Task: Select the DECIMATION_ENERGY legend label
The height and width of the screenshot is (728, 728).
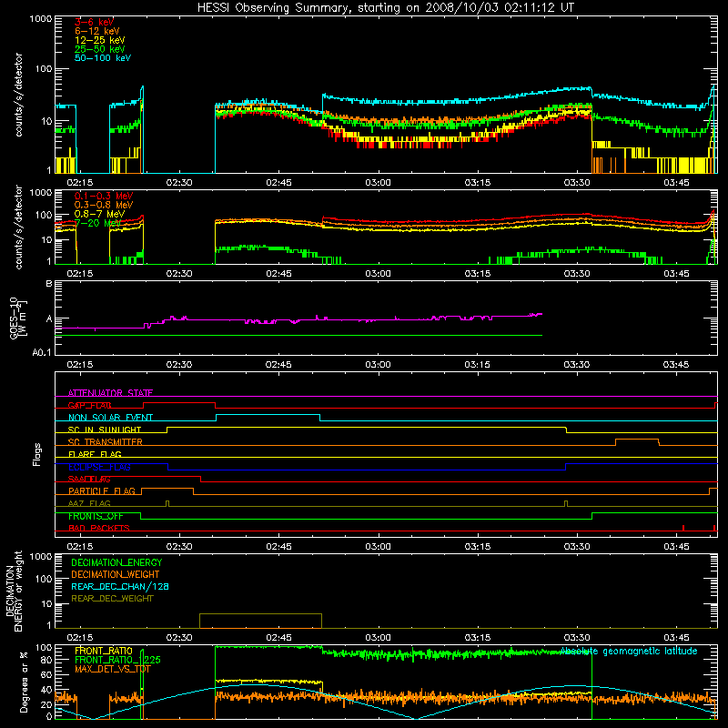Action: (116, 562)
